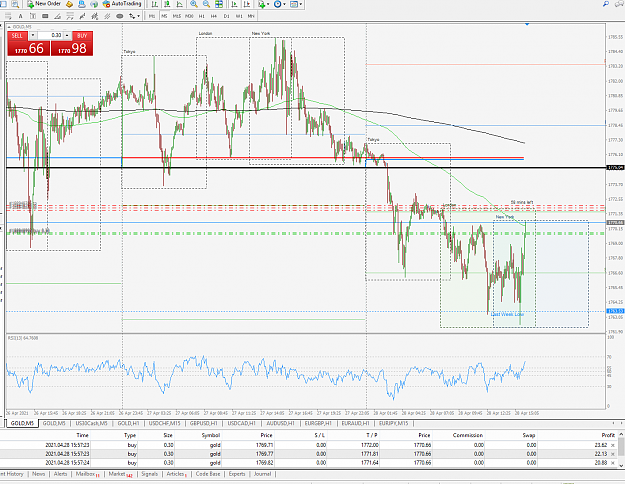The image size is (625, 484).
Task: Click the New Order toolbar button
Action: 44,4
